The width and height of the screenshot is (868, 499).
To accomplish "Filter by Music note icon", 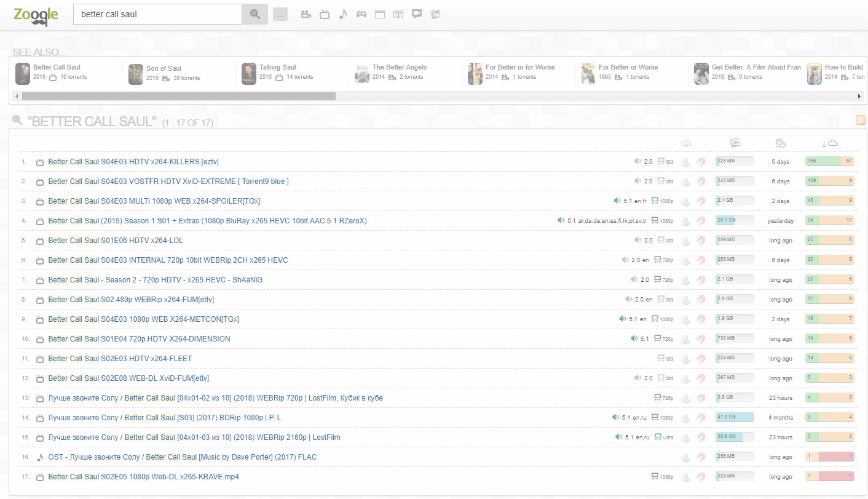I will [x=343, y=14].
